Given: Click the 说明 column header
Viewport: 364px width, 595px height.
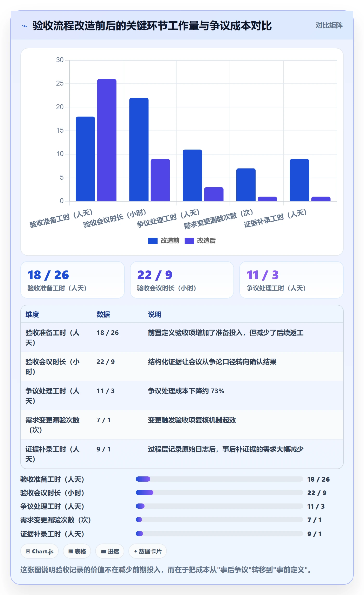Looking at the screenshot, I should click(155, 314).
